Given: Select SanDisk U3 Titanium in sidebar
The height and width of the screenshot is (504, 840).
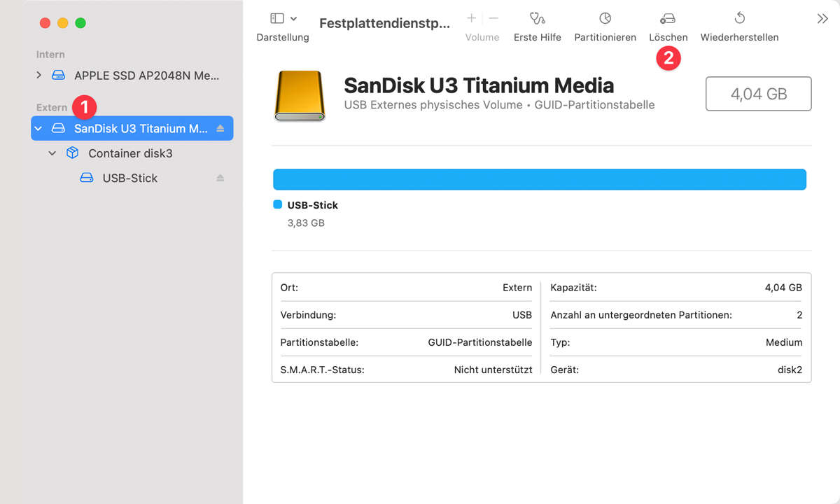Looking at the screenshot, I should (132, 128).
